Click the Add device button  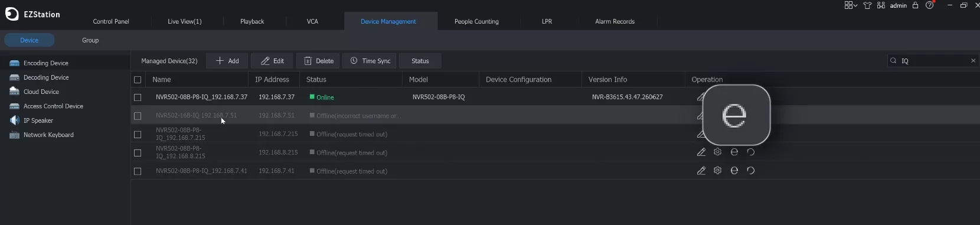pos(227,61)
